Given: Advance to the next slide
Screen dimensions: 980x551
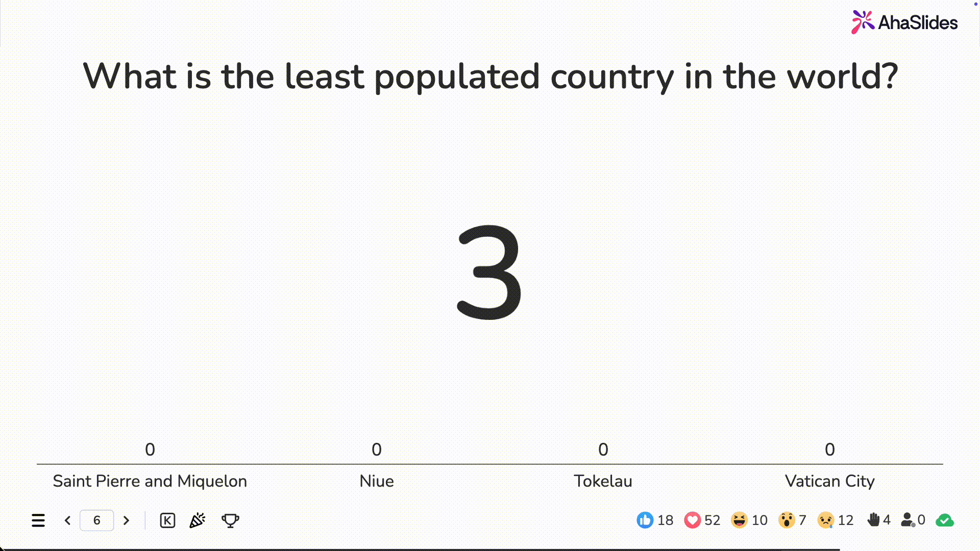Looking at the screenshot, I should tap(126, 520).
